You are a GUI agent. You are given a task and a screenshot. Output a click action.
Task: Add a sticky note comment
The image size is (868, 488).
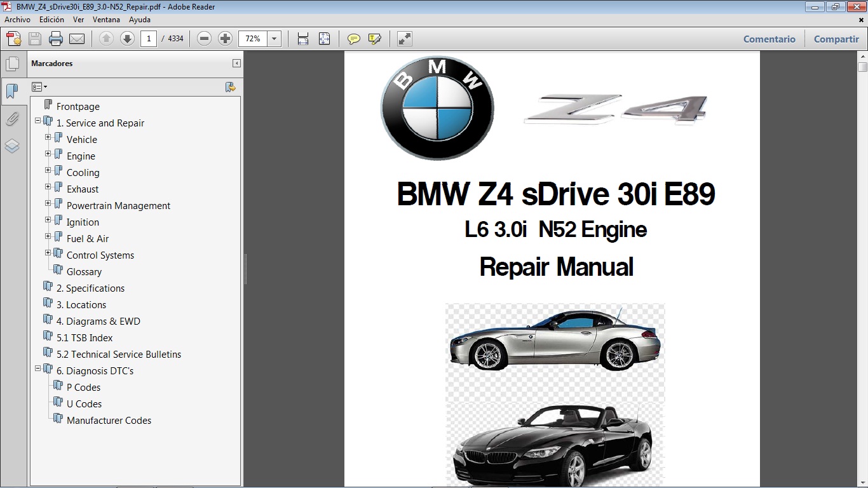click(x=353, y=39)
